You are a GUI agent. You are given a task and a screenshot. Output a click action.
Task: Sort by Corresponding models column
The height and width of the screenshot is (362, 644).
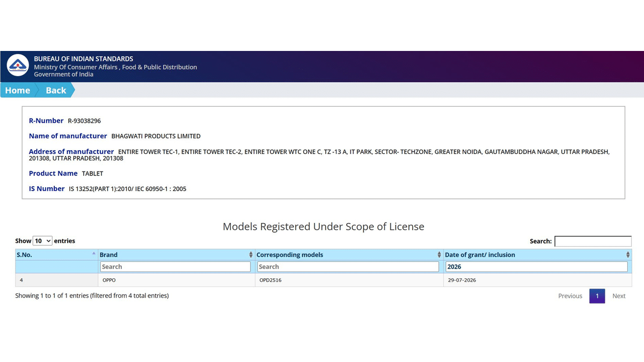[349, 255]
